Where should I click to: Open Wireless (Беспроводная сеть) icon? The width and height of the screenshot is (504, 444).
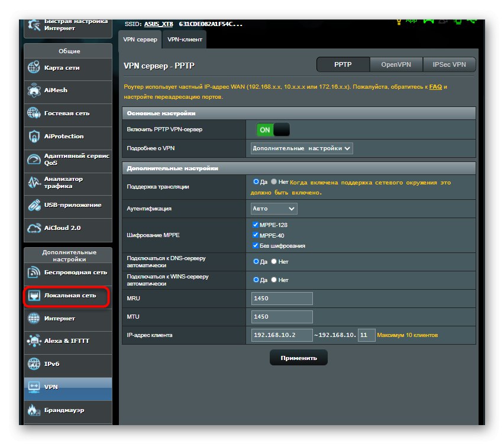pos(34,273)
